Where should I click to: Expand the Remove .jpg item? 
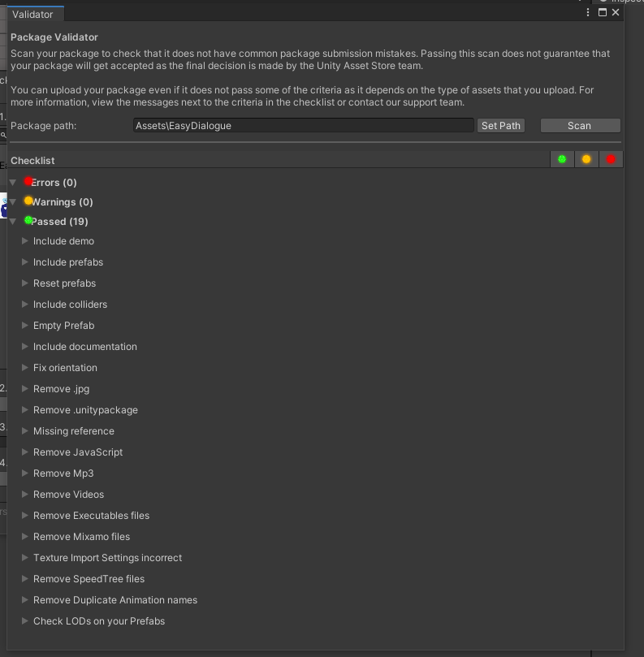click(x=24, y=389)
